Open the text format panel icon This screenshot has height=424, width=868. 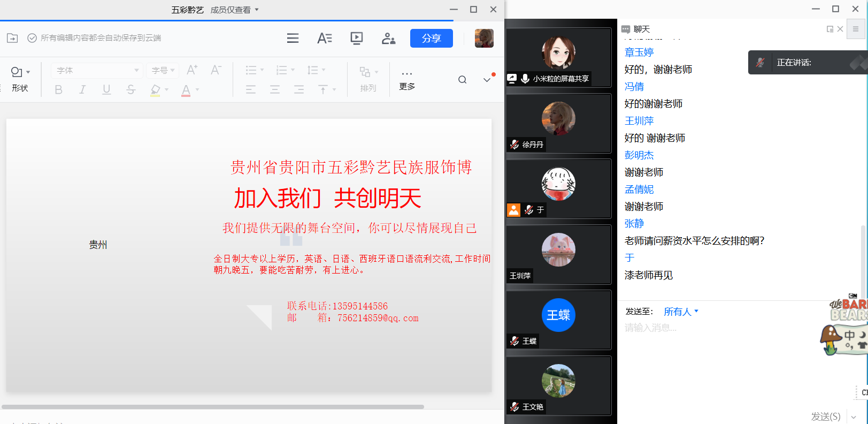(324, 38)
